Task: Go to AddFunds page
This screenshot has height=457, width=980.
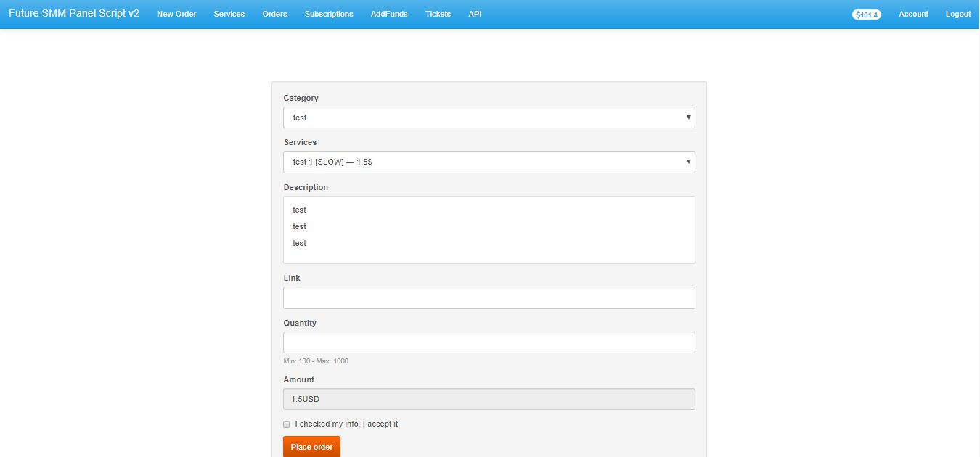Action: click(389, 14)
